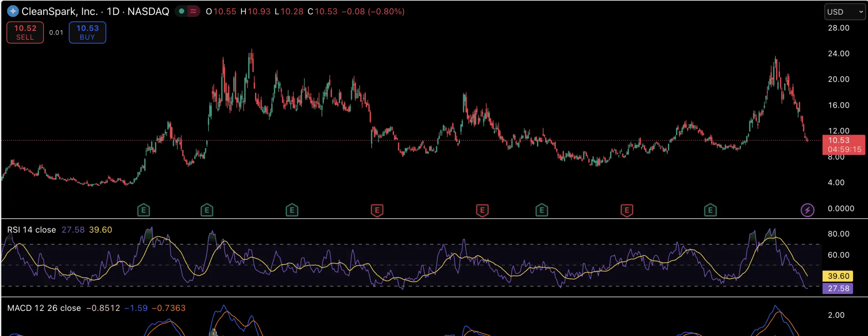The height and width of the screenshot is (336, 868).
Task: Open the first red earnings marker from left
Action: pyautogui.click(x=377, y=210)
